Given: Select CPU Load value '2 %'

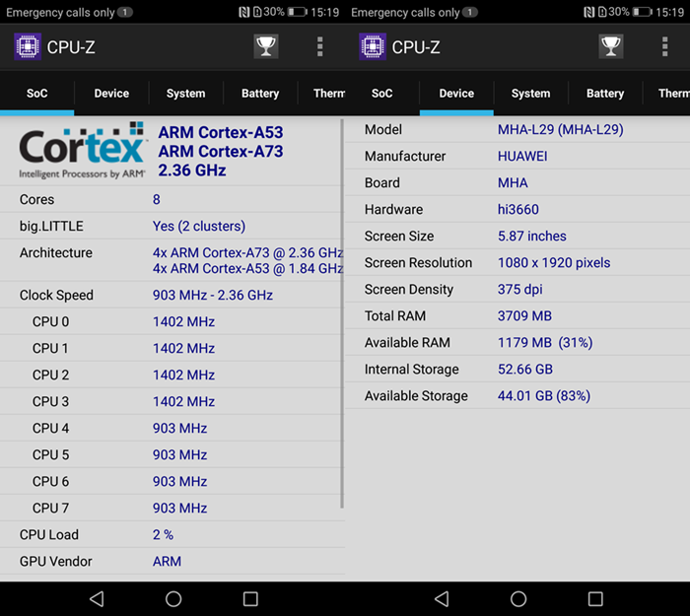Looking at the screenshot, I should (163, 534).
